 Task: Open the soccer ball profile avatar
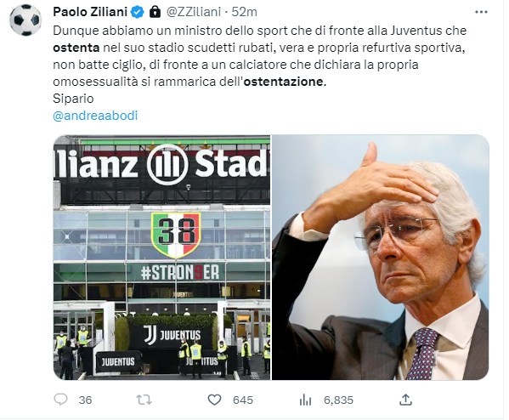[x=25, y=20]
